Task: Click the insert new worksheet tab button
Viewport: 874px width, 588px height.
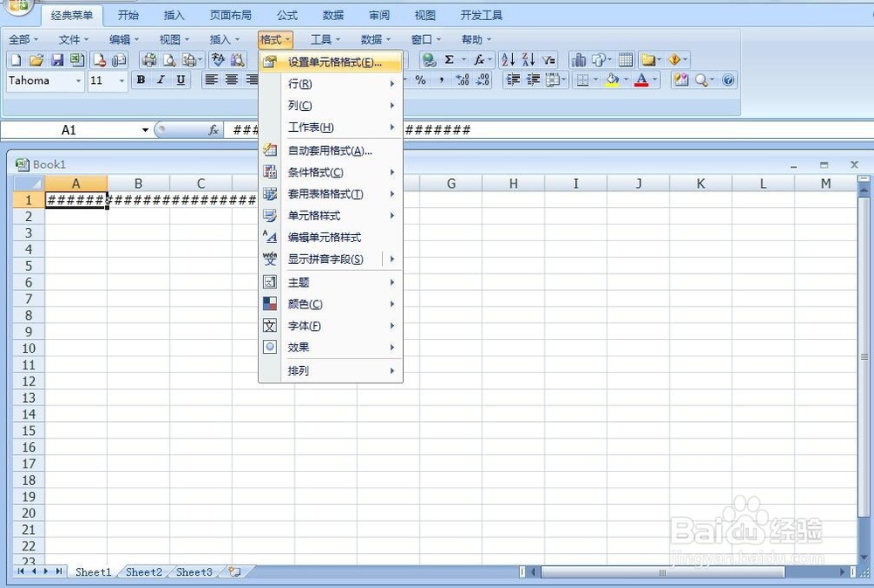Action: (x=235, y=572)
